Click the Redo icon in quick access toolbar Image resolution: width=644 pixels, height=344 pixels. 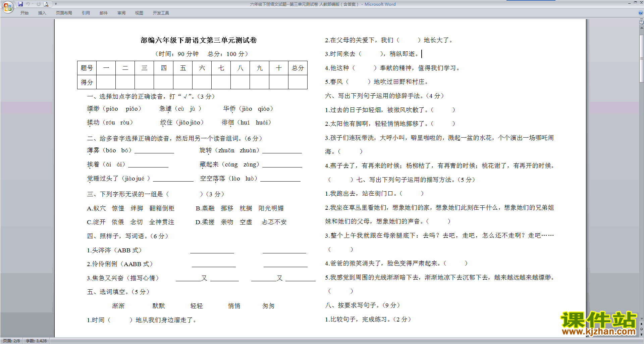[39, 4]
